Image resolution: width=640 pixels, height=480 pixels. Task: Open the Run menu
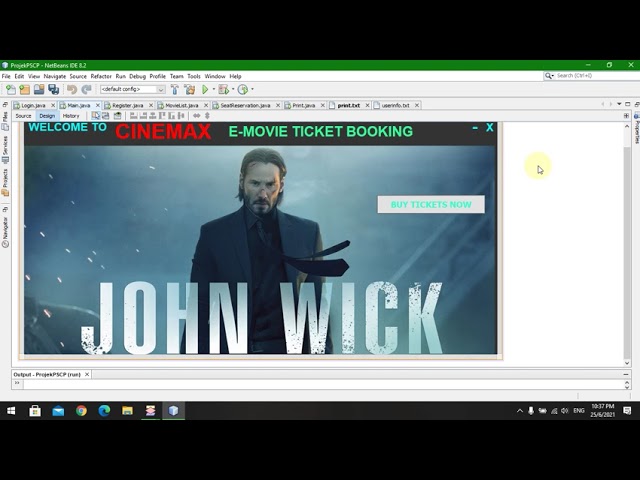point(120,76)
